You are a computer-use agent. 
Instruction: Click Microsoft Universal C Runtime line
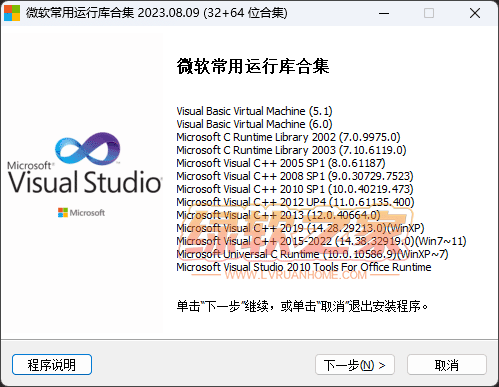312,254
